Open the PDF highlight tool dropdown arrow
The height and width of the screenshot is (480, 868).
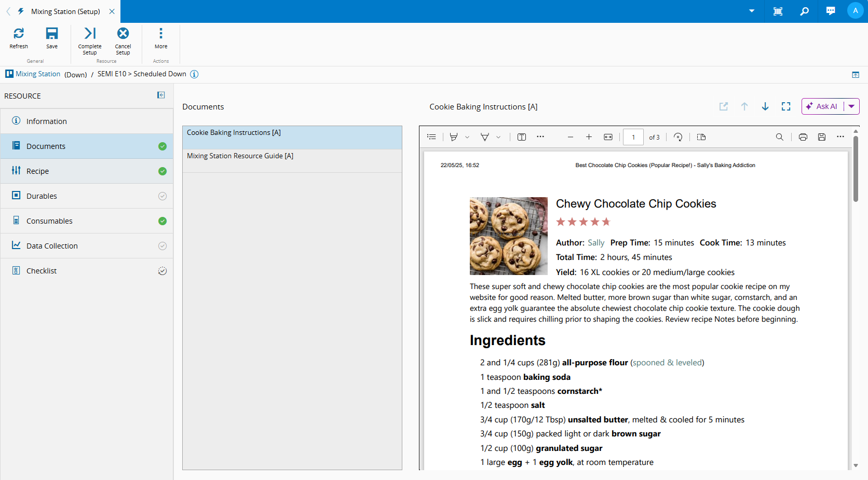pyautogui.click(x=467, y=137)
